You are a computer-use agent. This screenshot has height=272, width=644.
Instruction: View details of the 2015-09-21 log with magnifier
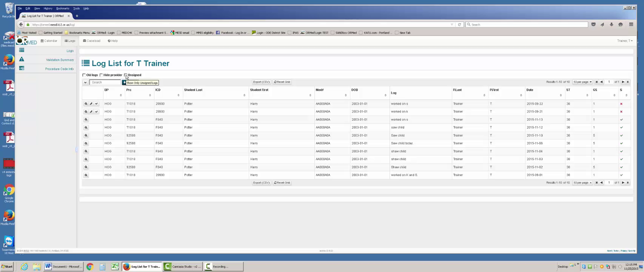[x=86, y=111]
